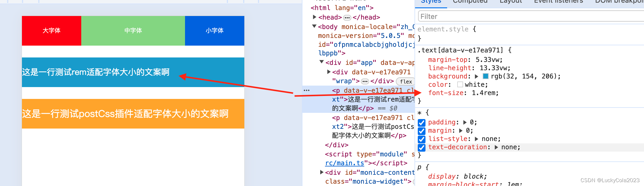Click the display: block declaration

[x=458, y=177]
